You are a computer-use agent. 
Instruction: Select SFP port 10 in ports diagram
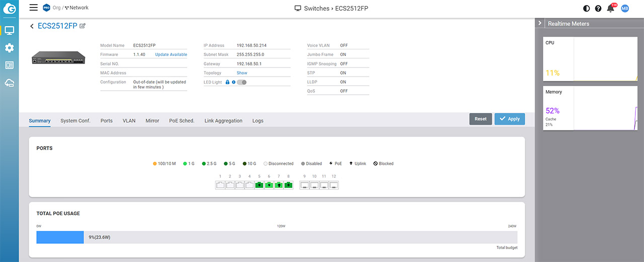click(314, 185)
